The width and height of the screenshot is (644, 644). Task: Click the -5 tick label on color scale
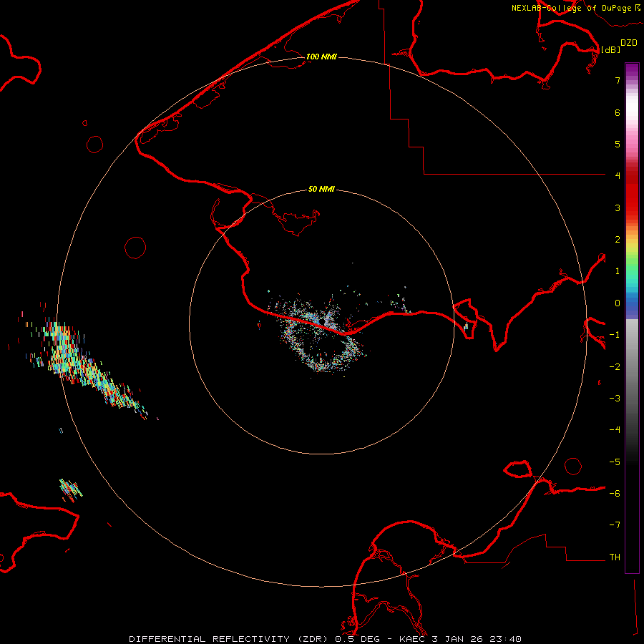(615, 462)
